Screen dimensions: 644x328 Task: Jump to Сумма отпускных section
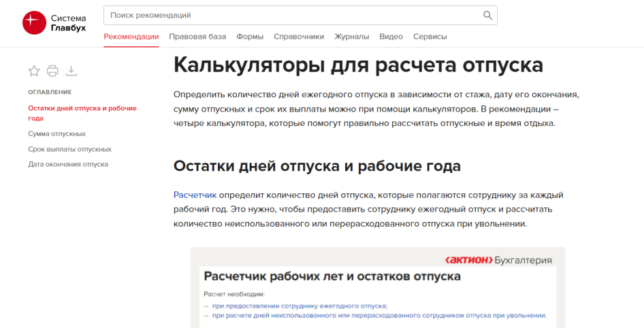click(x=57, y=134)
